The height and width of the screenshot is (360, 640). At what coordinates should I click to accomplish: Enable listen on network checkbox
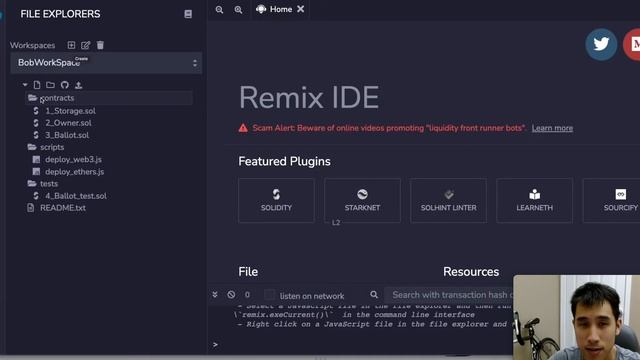coord(269,295)
